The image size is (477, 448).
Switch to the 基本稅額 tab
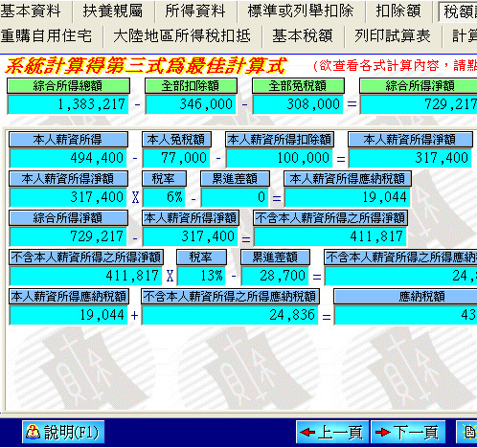pos(303,35)
